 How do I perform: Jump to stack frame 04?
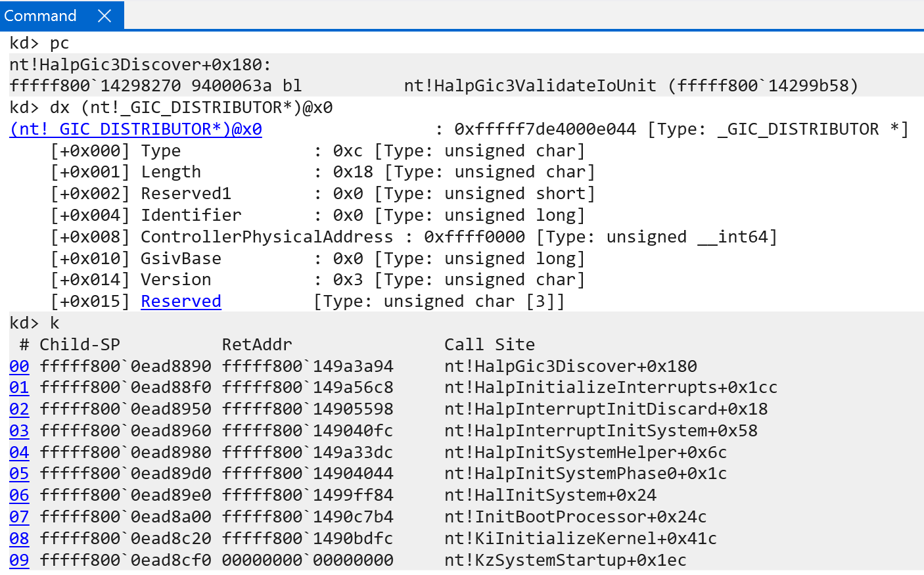tap(19, 453)
